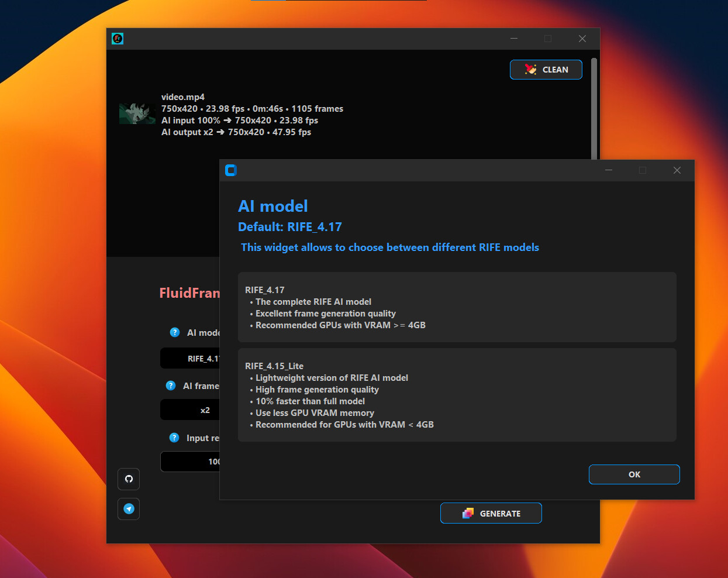The width and height of the screenshot is (728, 578).
Task: Close the AI model dialog window
Action: click(677, 170)
